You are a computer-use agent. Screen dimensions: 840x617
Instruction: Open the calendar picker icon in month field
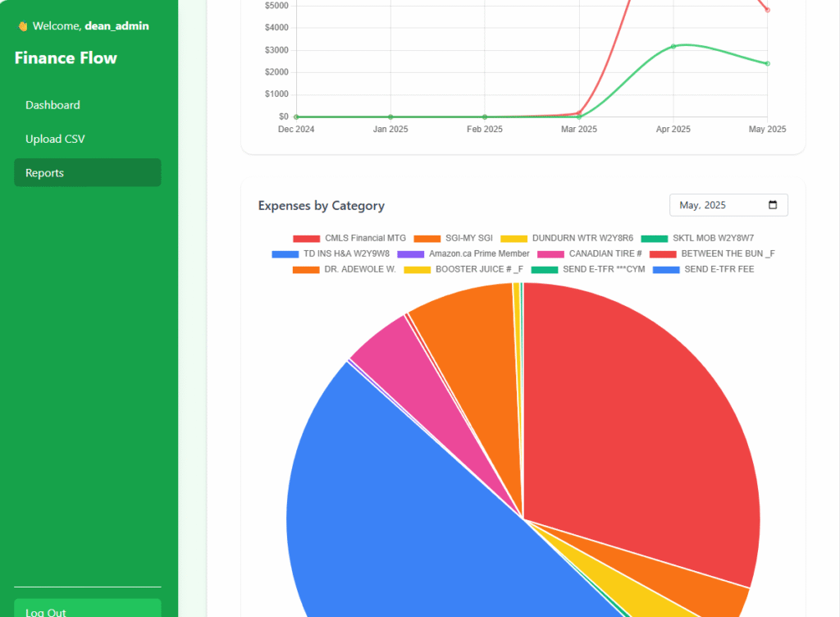(x=773, y=205)
